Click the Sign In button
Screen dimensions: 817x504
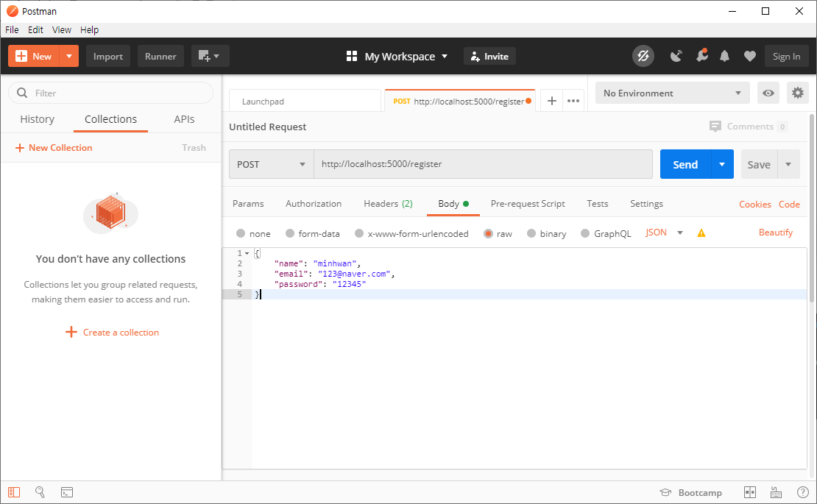pyautogui.click(x=786, y=56)
